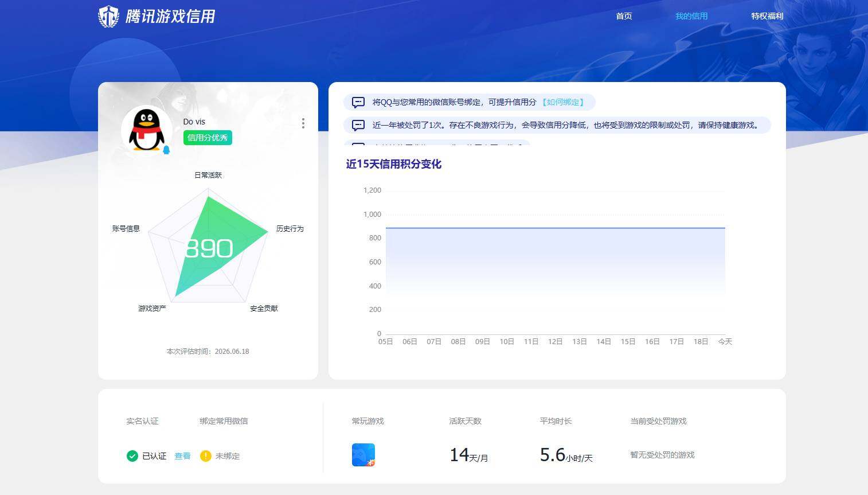Screen dimensions: 868x495
Task: Click the 今天 point on chart axis
Action: (x=725, y=341)
